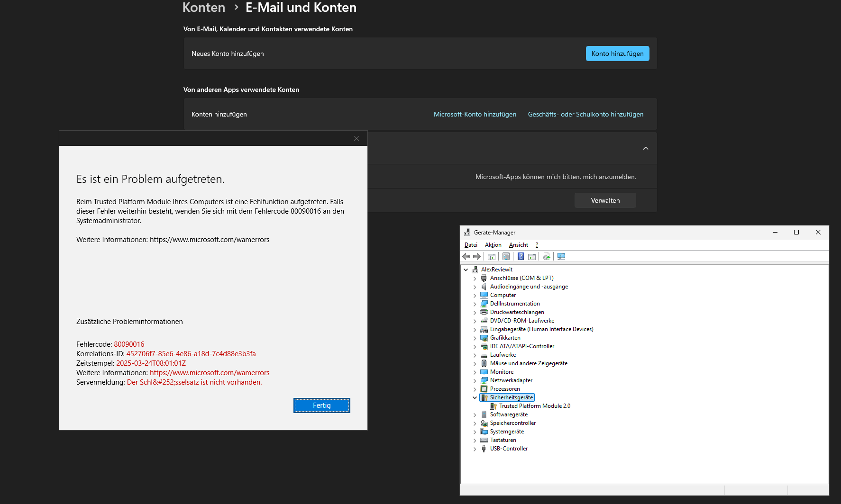Click the DellInstrumentation device icon
This screenshot has width=841, height=504.
pyautogui.click(x=484, y=304)
